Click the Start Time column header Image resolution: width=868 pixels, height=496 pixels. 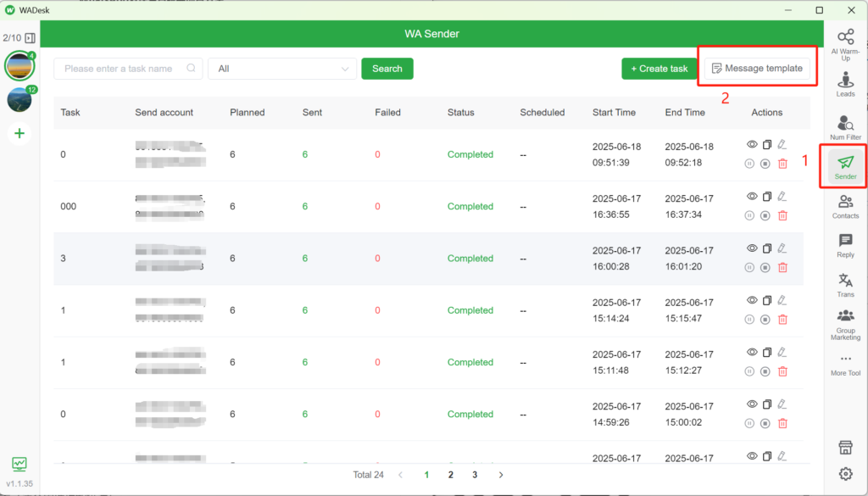(614, 113)
